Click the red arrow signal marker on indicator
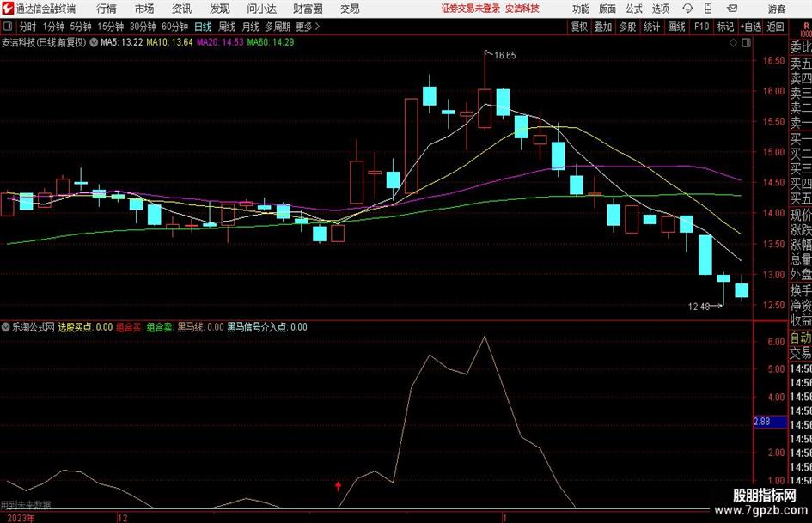The width and height of the screenshot is (812, 523). (339, 486)
